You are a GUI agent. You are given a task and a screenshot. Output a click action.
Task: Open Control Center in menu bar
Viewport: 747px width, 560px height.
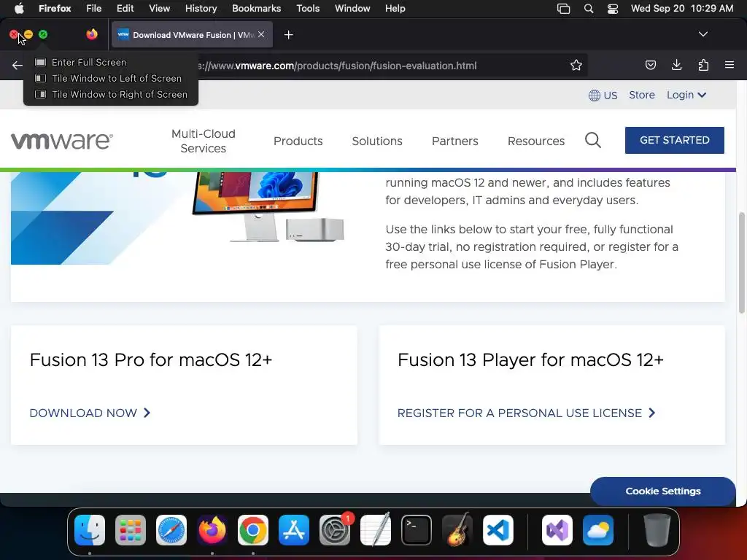[x=613, y=9]
